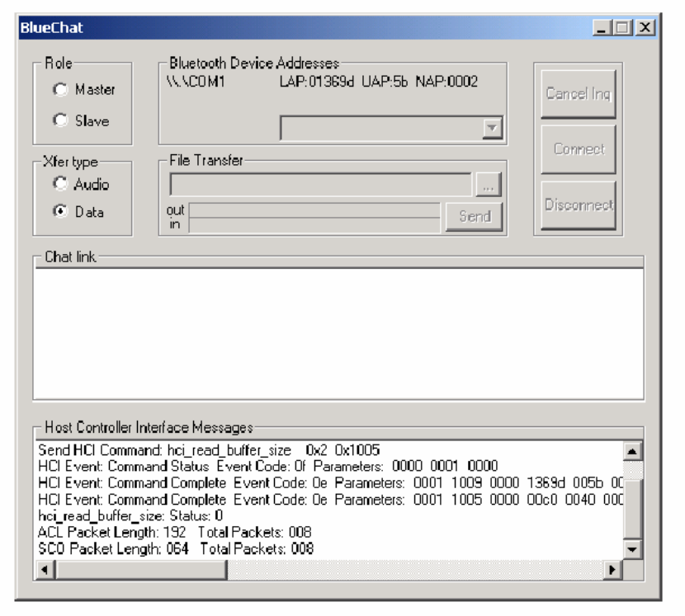Click the horizontal scrollbar thumb in HCI messages

[x=141, y=570]
